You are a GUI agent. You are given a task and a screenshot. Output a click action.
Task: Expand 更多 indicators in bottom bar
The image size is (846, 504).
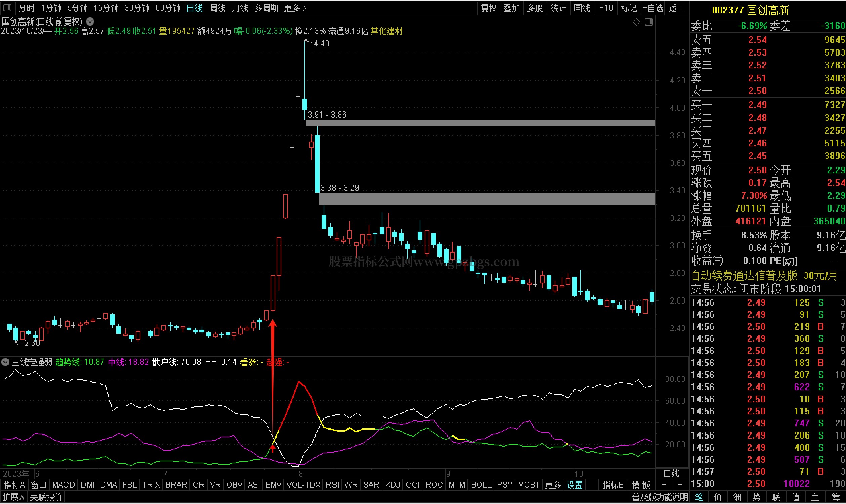pos(553,485)
